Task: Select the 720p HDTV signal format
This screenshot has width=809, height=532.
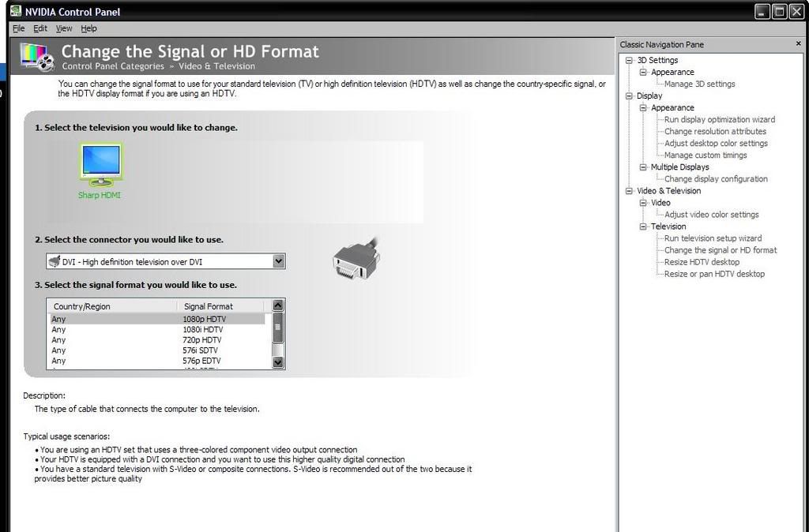Action: [x=157, y=339]
